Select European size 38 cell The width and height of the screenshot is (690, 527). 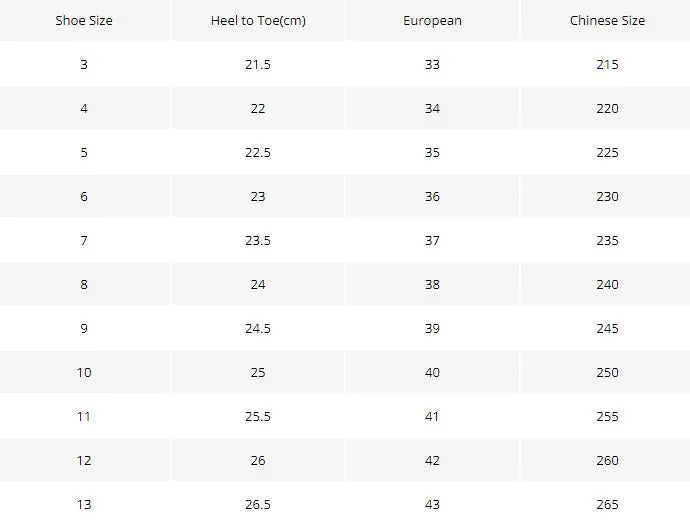pyautogui.click(x=432, y=285)
